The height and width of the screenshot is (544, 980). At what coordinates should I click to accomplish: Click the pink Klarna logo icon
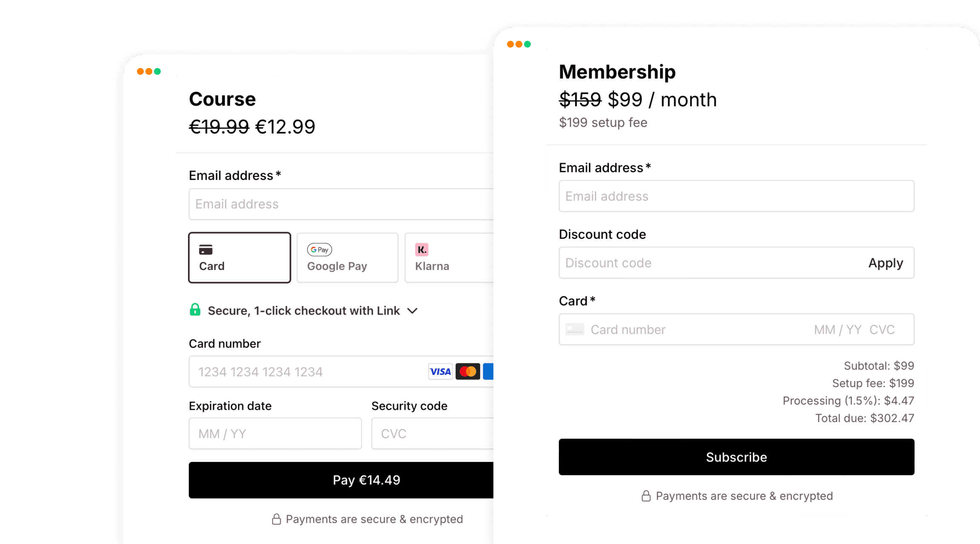[x=422, y=249]
